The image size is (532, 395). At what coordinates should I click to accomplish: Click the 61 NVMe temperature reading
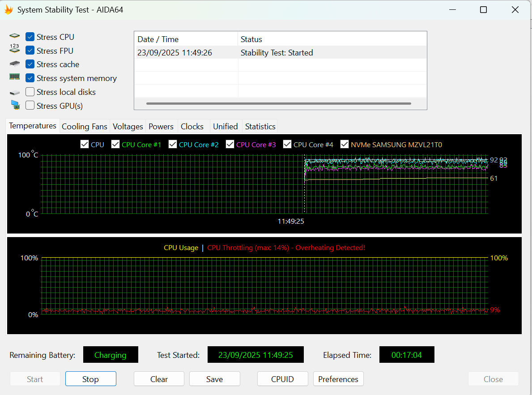pos(494,178)
